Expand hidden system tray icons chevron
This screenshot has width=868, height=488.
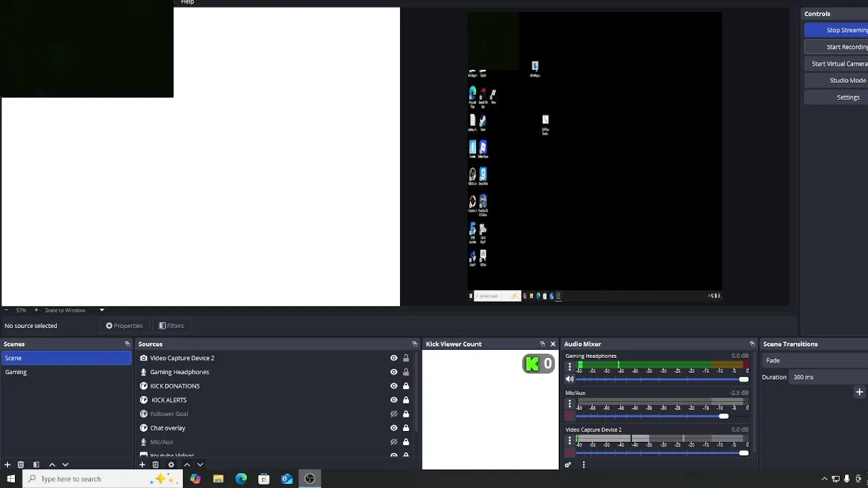click(x=825, y=479)
